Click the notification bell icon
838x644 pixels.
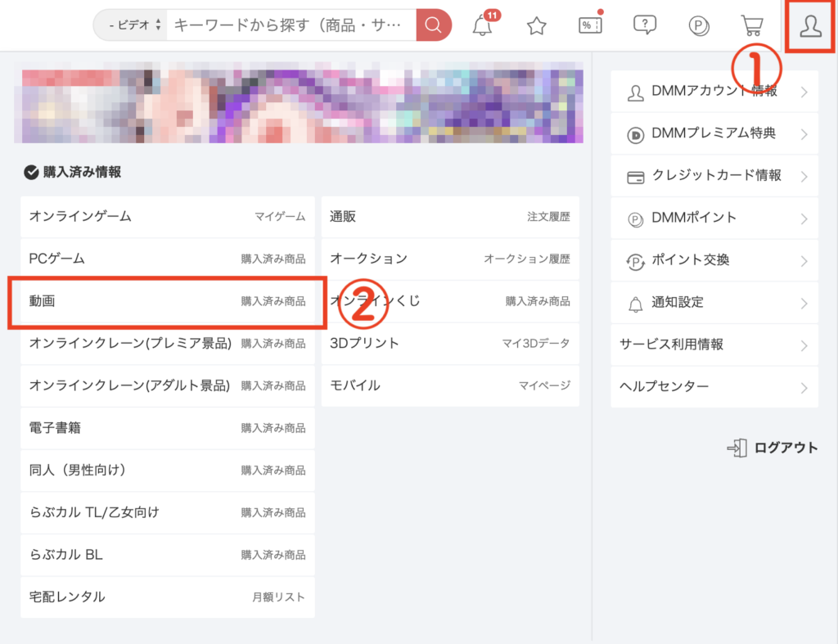(x=484, y=25)
